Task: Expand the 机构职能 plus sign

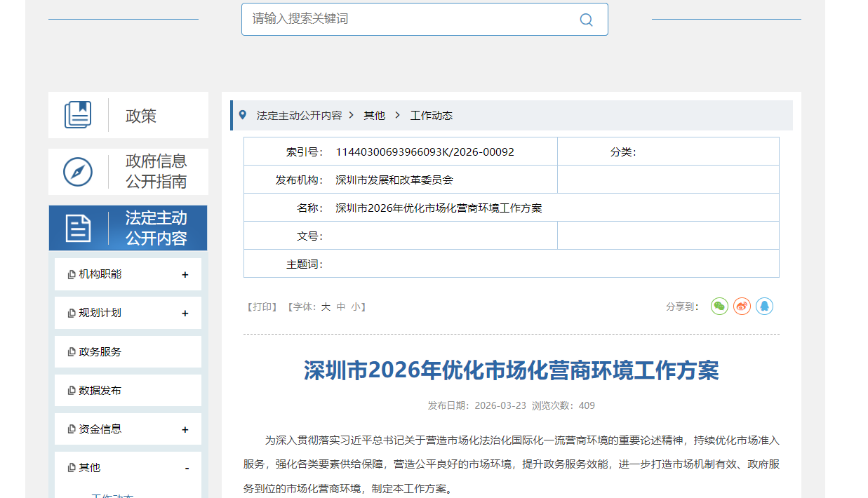Action: point(185,275)
